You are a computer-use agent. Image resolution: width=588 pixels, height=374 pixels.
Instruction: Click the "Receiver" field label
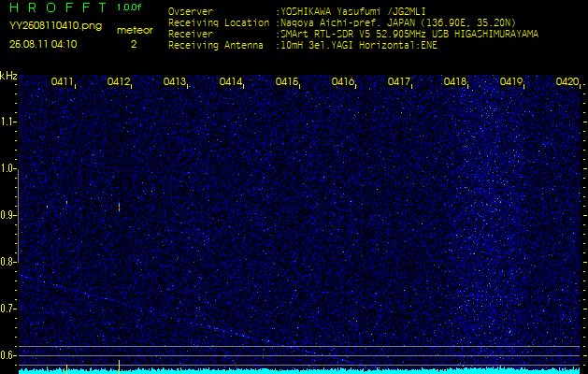[x=191, y=35]
